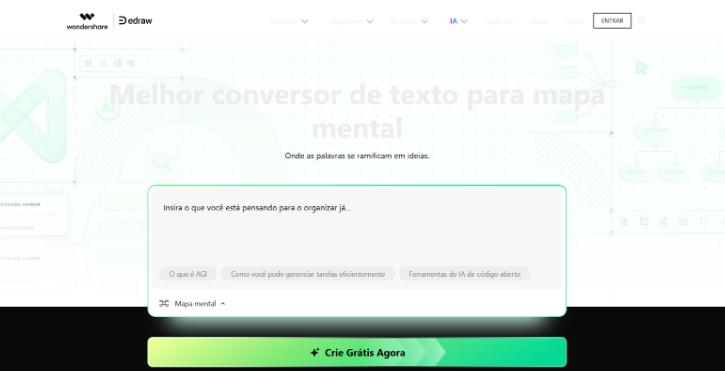Viewport: 725px width, 371px height.
Task: Click sparkle icon on Crie Grátis Agora
Action: pos(315,352)
